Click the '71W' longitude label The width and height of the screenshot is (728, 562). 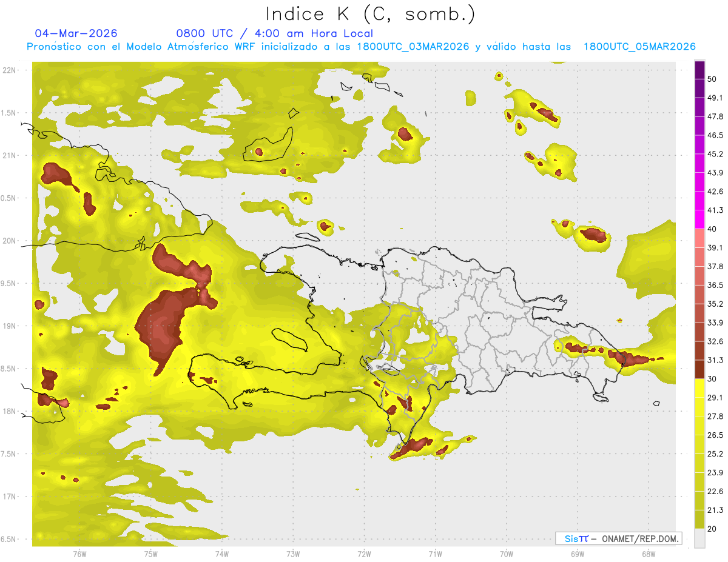coord(435,553)
